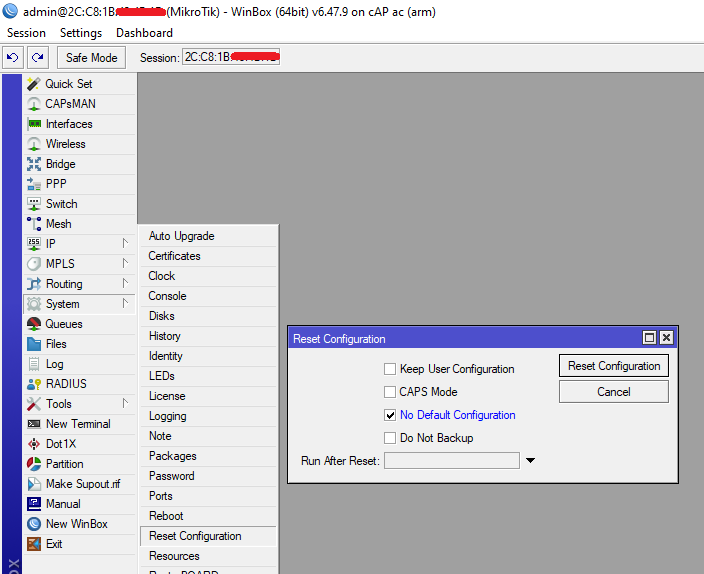Viewport: 704px width, 574px height.
Task: Select Password in System submenu
Action: pyautogui.click(x=208, y=476)
